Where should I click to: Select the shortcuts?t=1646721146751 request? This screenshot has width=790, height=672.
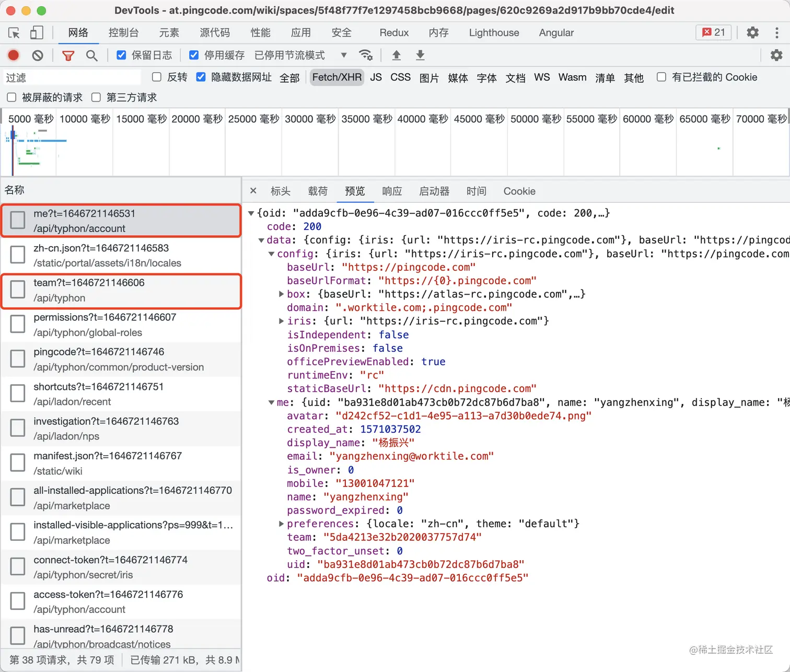point(121,394)
